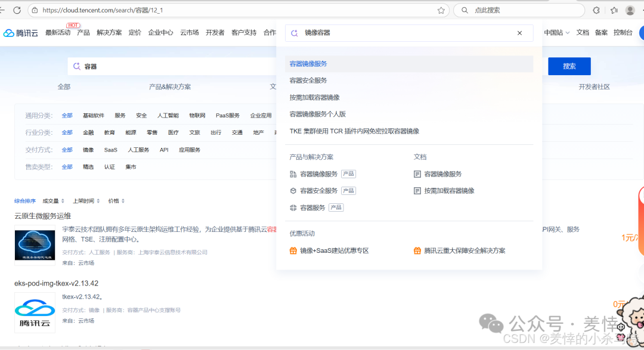Open the 控制台 console link
The image size is (644, 350).
coord(623,33)
